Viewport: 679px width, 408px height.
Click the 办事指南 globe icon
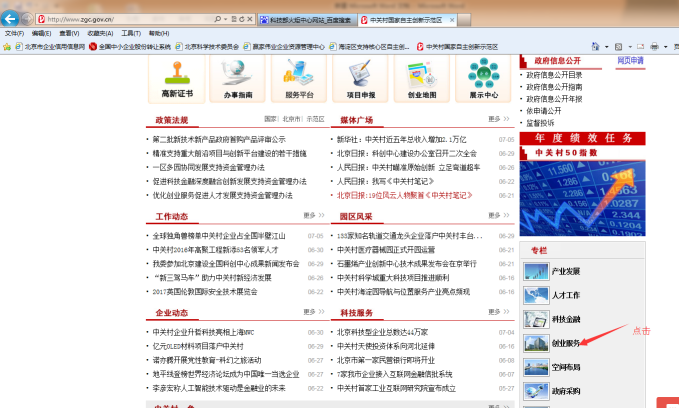(236, 72)
